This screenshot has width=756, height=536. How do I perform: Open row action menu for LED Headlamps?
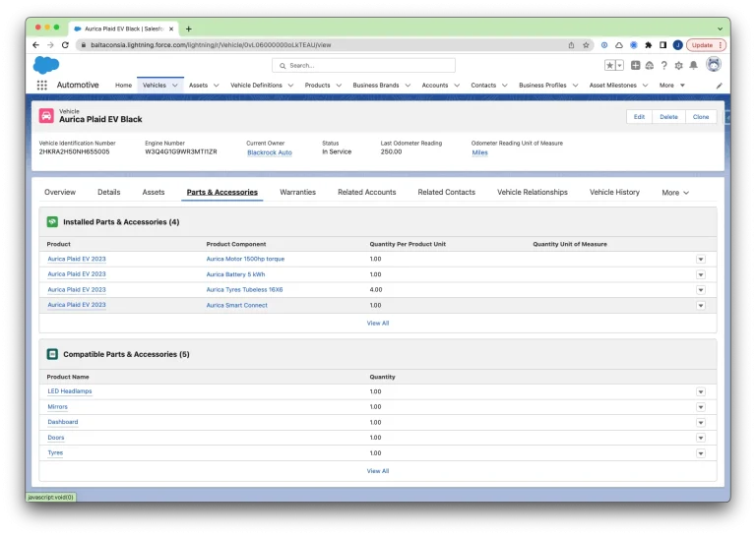pos(701,391)
